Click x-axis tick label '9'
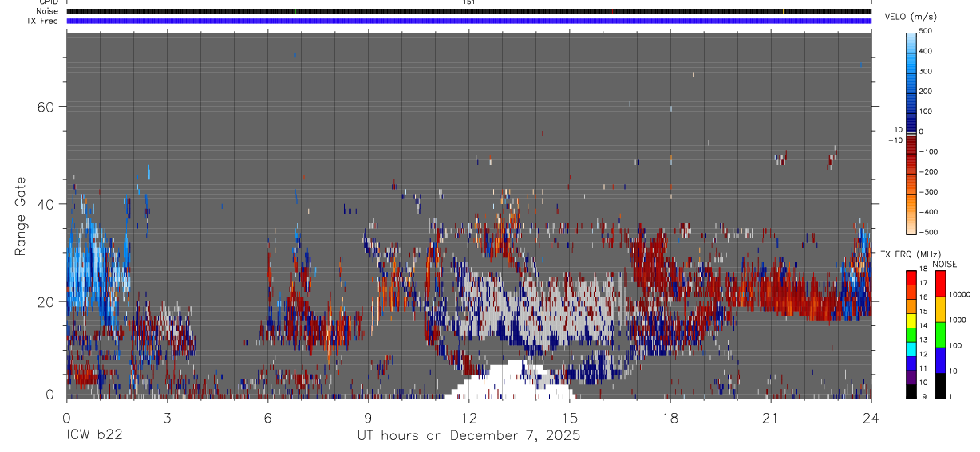Screen dimensions: 980x452 (368, 419)
